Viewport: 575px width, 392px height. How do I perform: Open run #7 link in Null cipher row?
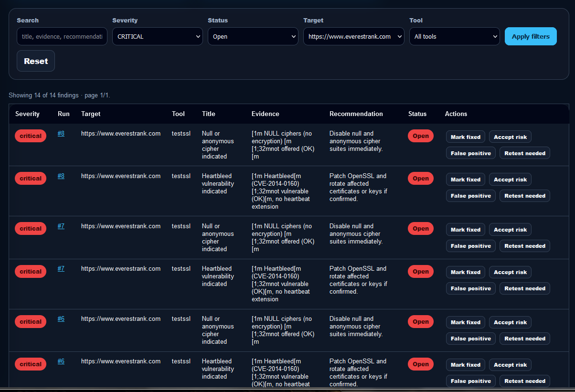(x=61, y=226)
